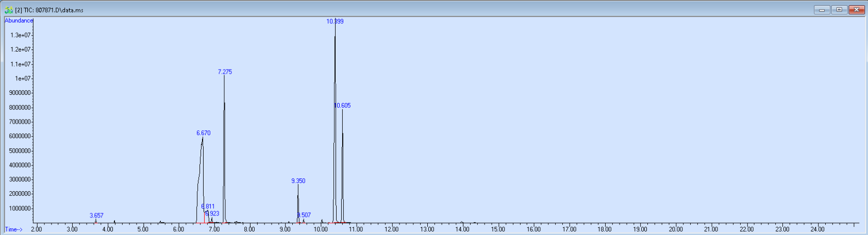This screenshot has width=868, height=235.
Task: Click the 2.00 time axis tick
Action: pos(37,229)
